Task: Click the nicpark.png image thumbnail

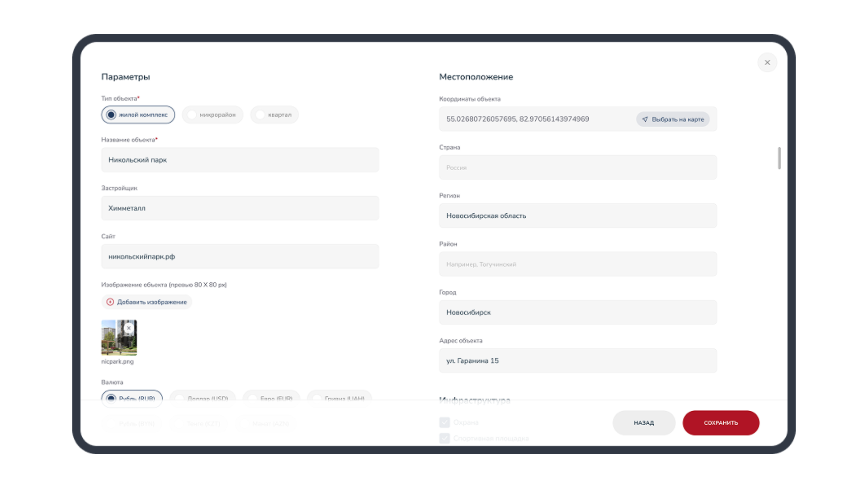Action: point(115,342)
